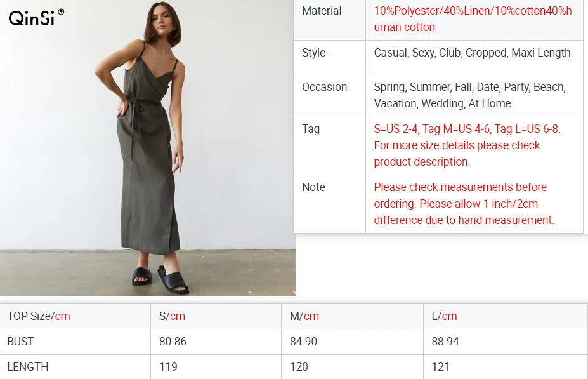Screen dimensions: 588x379
Task: Click the 121 length value for L
Action: 440,367
